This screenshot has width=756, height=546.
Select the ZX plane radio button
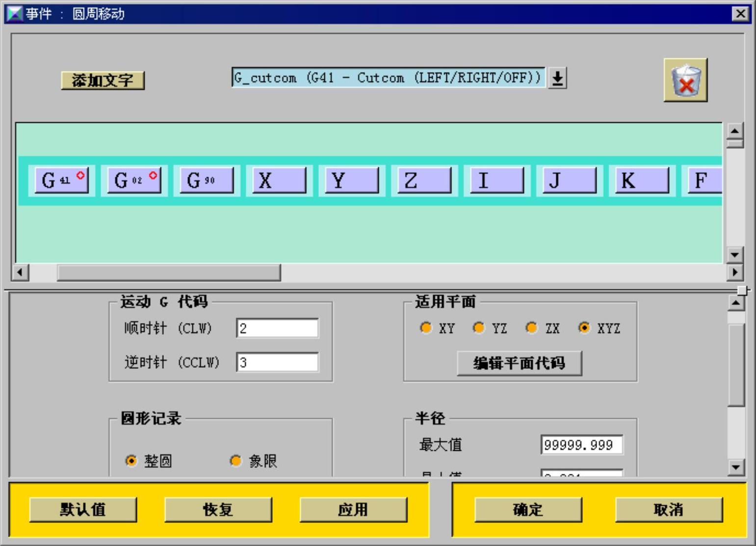[x=531, y=328]
